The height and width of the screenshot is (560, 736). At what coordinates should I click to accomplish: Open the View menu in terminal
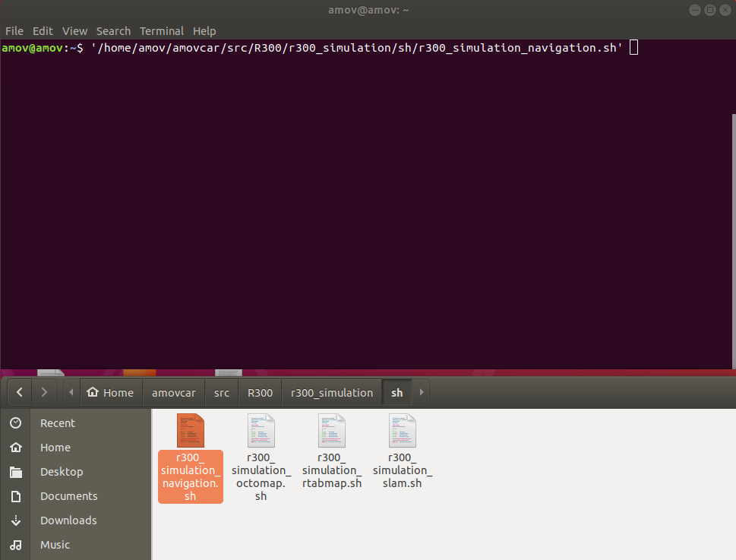[74, 31]
